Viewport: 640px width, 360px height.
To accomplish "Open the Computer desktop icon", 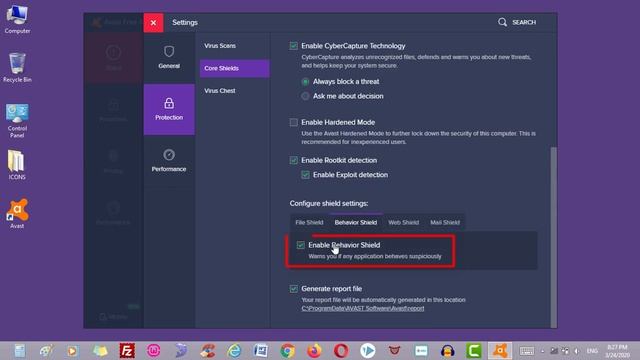I will pyautogui.click(x=17, y=20).
